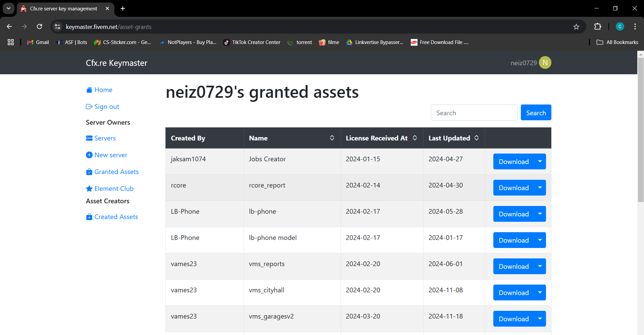Open the ASF | Bots bookmark
The width and height of the screenshot is (644, 335).
72,42
